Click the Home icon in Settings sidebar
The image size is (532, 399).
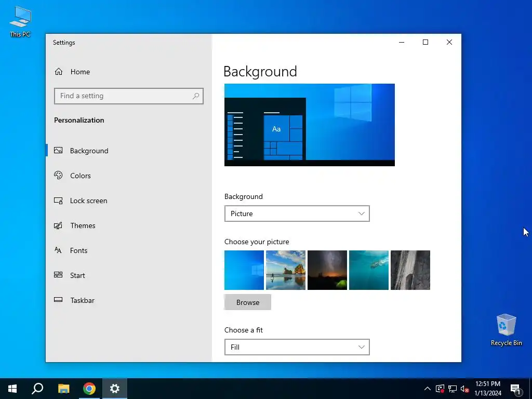[59, 72]
